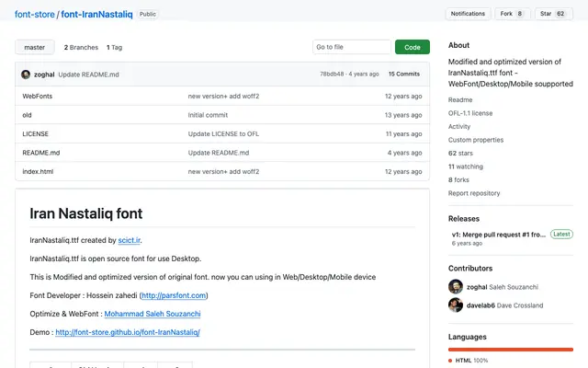This screenshot has width=588, height=368.
Task: Click Report repository
Action: pos(474,193)
